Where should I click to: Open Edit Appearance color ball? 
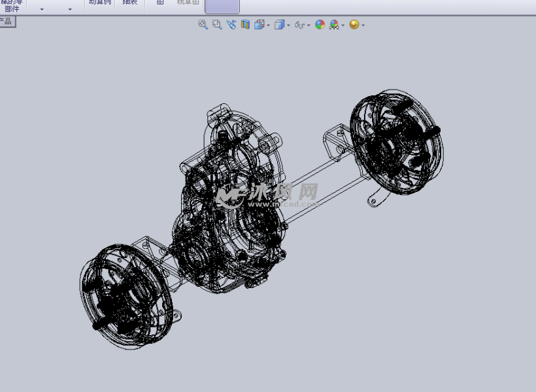pos(320,25)
